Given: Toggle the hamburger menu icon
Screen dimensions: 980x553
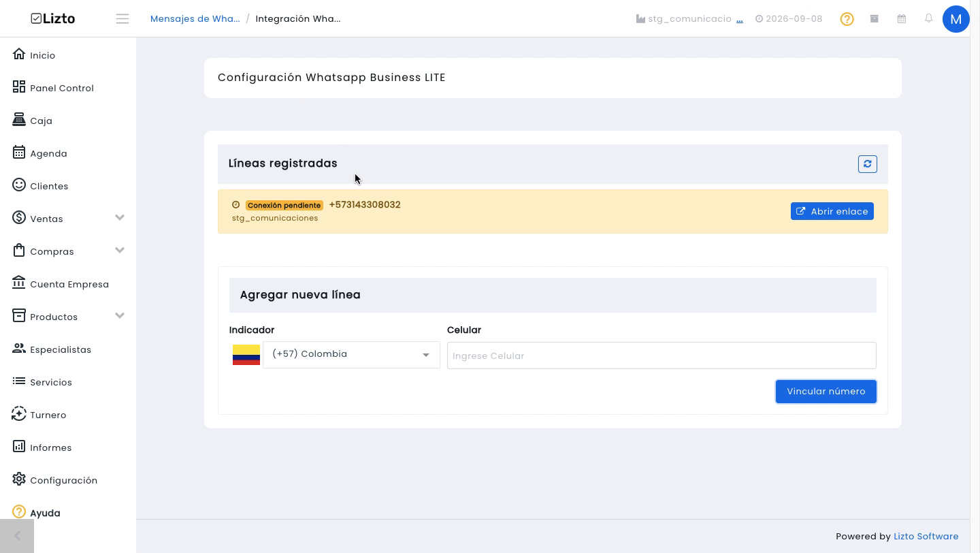Looking at the screenshot, I should 122,19.
